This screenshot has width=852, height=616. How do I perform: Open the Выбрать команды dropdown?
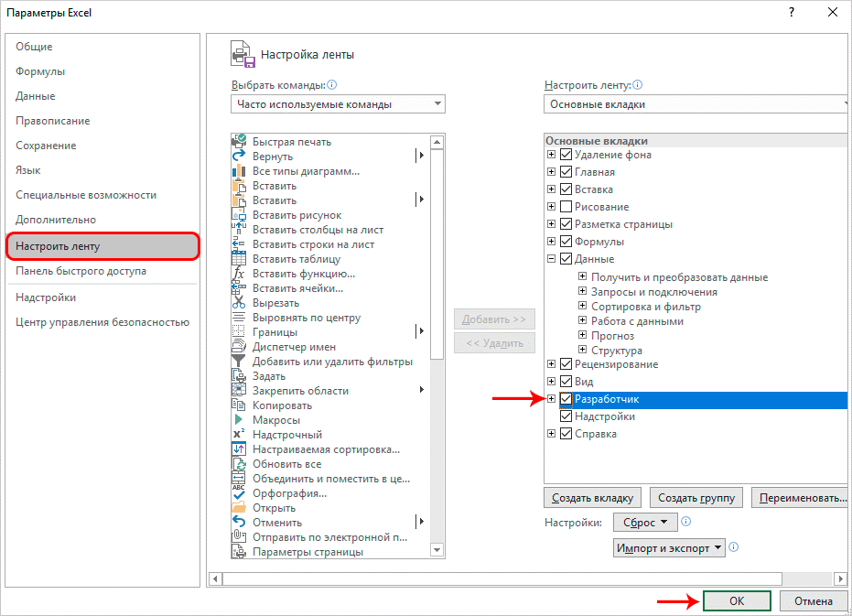pos(339,104)
